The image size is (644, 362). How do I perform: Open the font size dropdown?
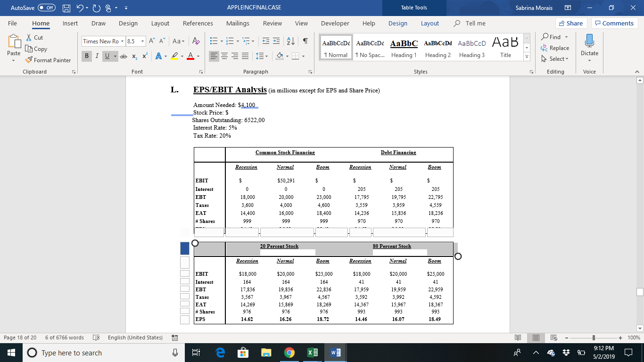[x=140, y=41]
